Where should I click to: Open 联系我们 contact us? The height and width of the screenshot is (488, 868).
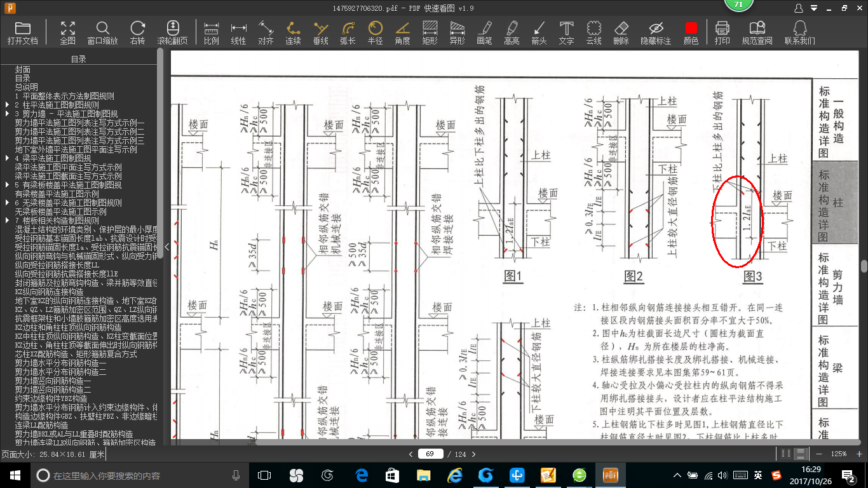(x=799, y=32)
